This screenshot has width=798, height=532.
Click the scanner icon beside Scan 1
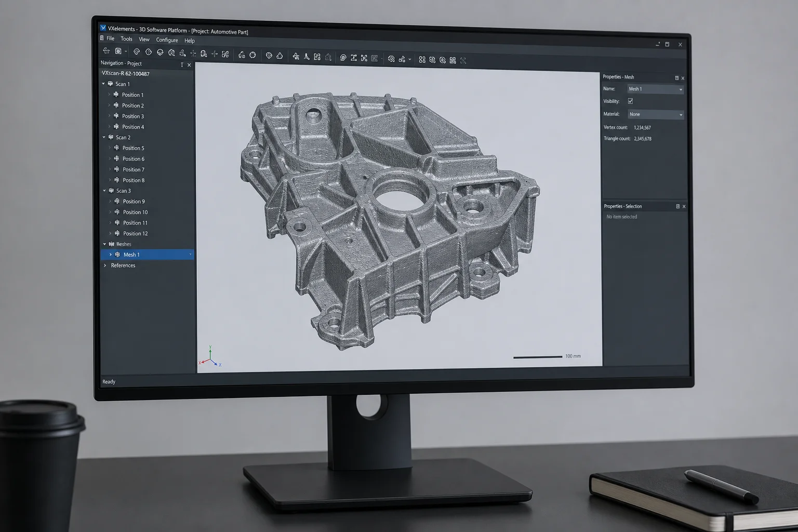point(110,84)
